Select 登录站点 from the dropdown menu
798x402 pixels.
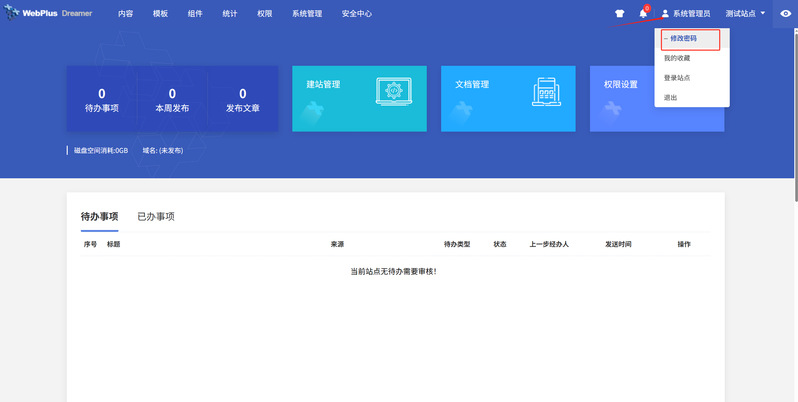point(677,78)
